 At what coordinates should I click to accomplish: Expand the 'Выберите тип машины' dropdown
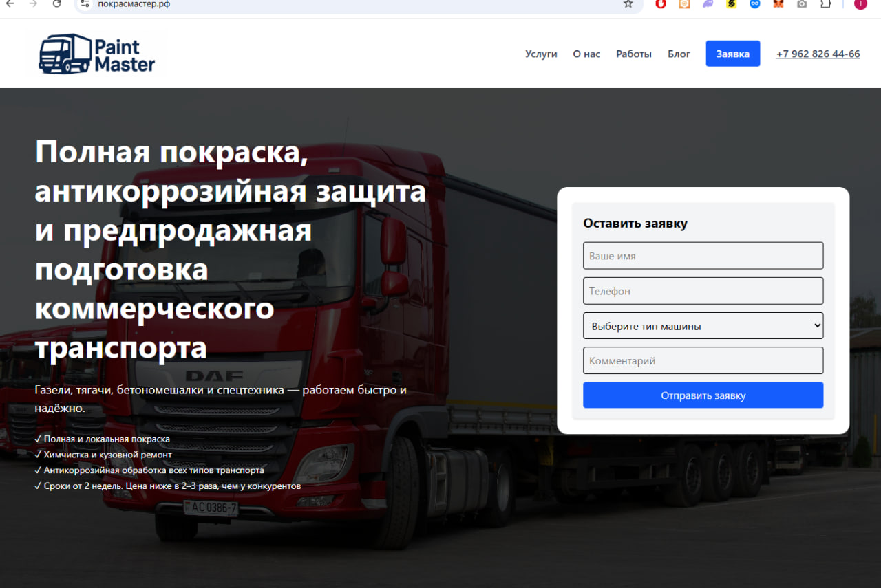(x=703, y=325)
